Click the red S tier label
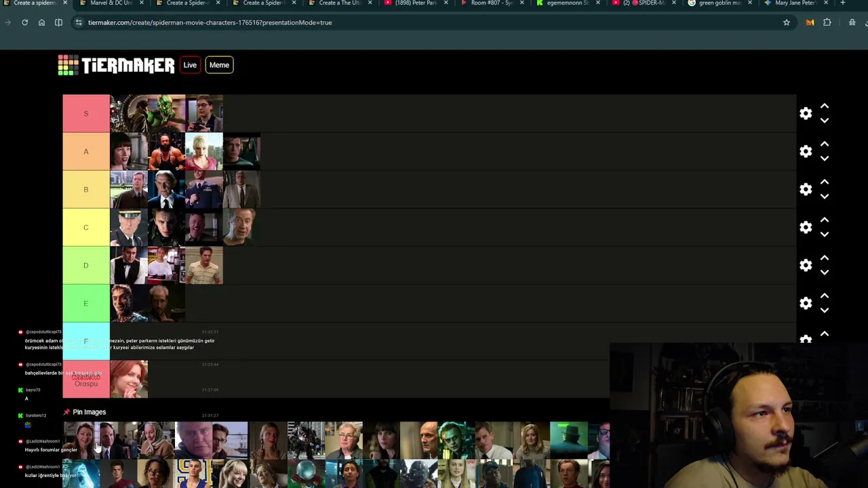This screenshot has width=868, height=488. pyautogui.click(x=86, y=113)
